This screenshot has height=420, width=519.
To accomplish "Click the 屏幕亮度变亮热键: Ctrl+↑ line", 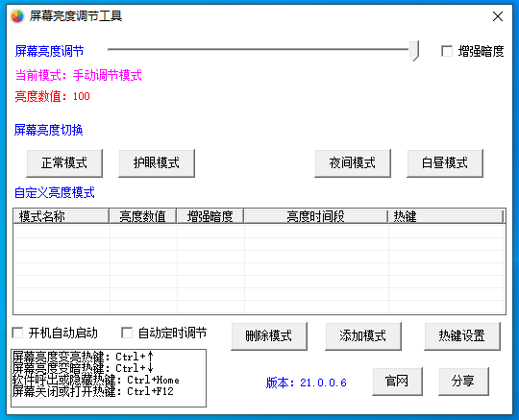I will pos(83,357).
